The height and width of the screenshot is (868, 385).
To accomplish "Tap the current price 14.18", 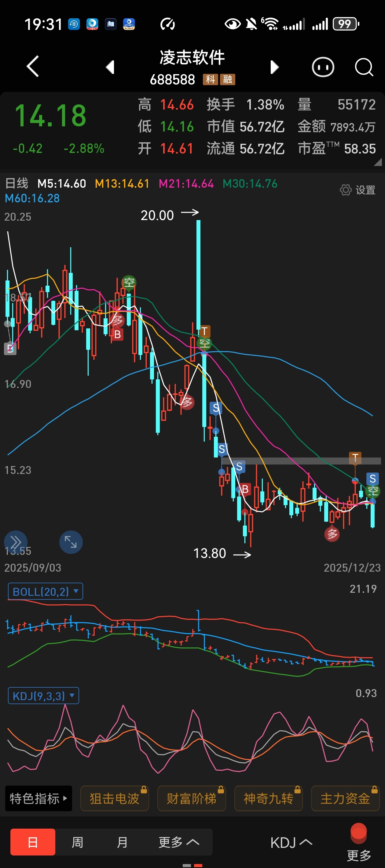I will (51, 116).
